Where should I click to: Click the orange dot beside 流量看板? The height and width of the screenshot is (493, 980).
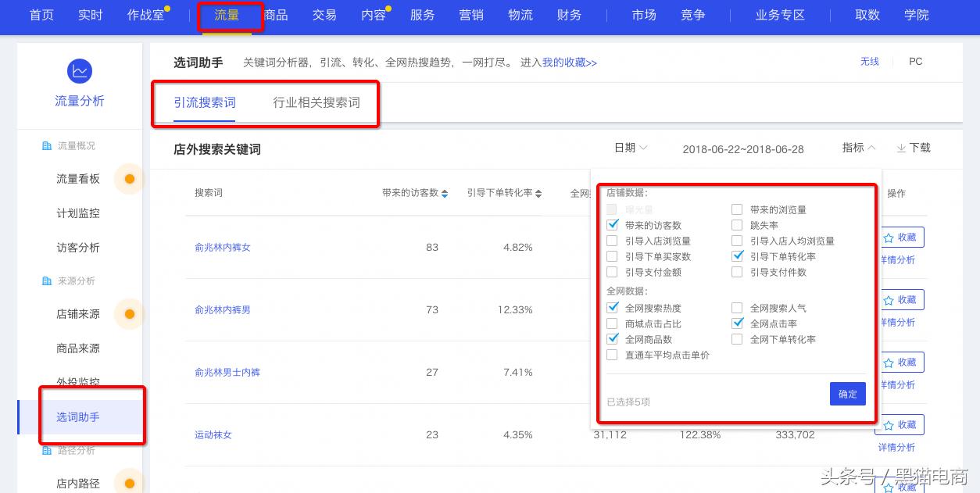click(x=130, y=178)
